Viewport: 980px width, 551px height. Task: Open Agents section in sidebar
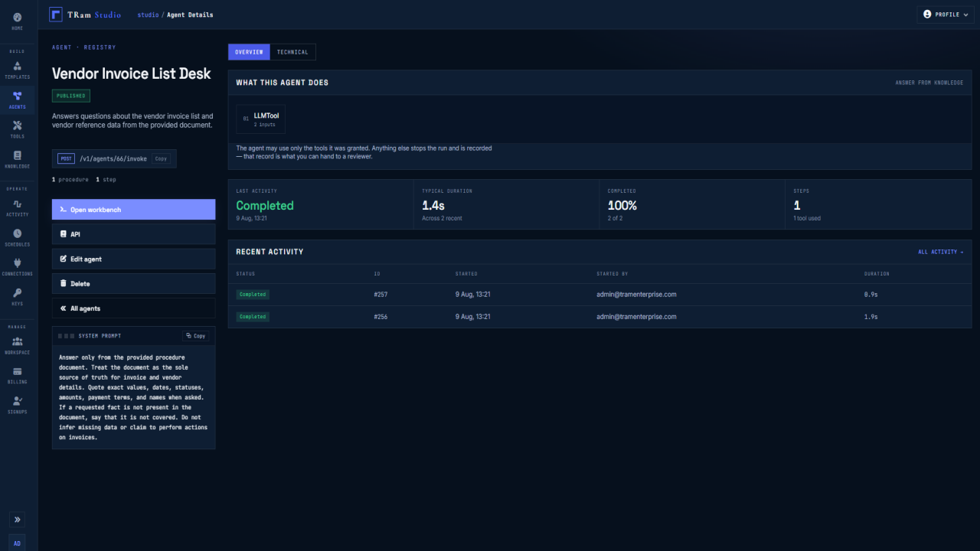pos(17,99)
